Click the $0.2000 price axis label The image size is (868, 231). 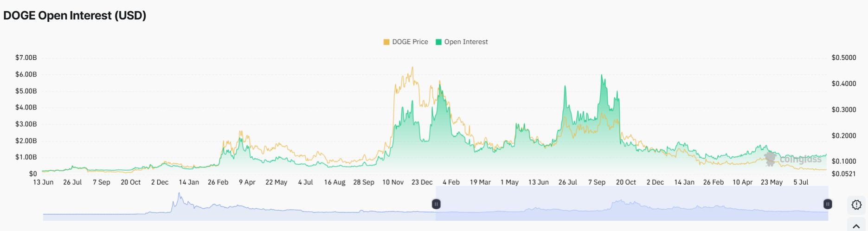click(x=844, y=135)
